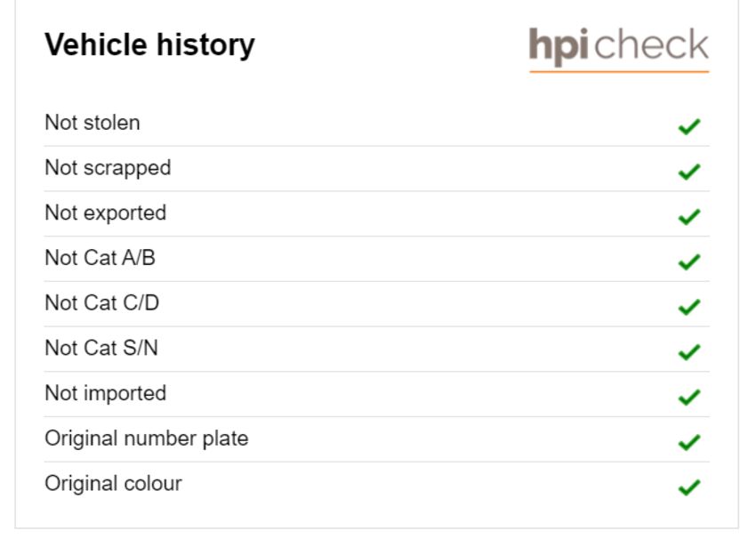Click the green tick for Not Cat S/N
This screenshot has height=539, width=756.
coord(689,352)
